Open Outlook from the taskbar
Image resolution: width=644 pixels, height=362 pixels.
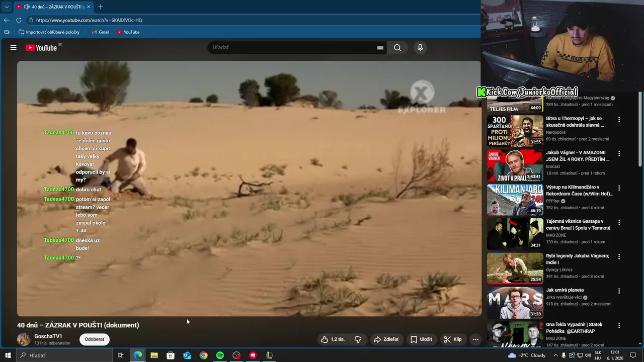click(187, 355)
